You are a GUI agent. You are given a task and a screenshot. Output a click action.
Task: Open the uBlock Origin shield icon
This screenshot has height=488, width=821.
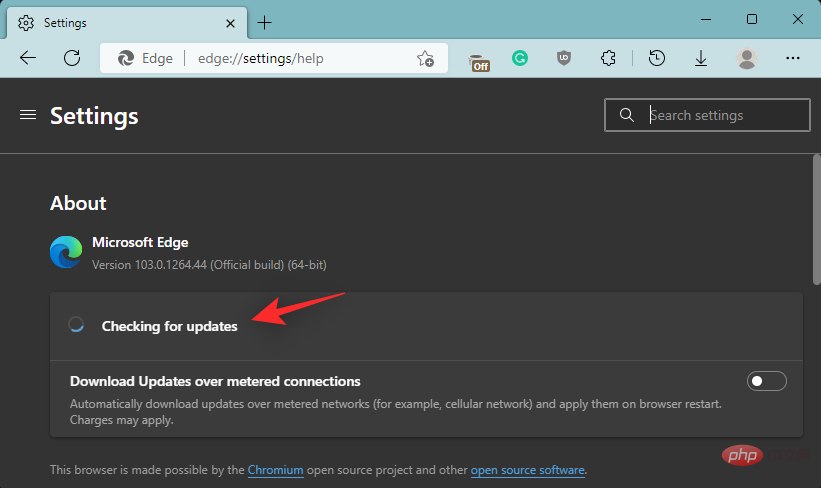(564, 58)
